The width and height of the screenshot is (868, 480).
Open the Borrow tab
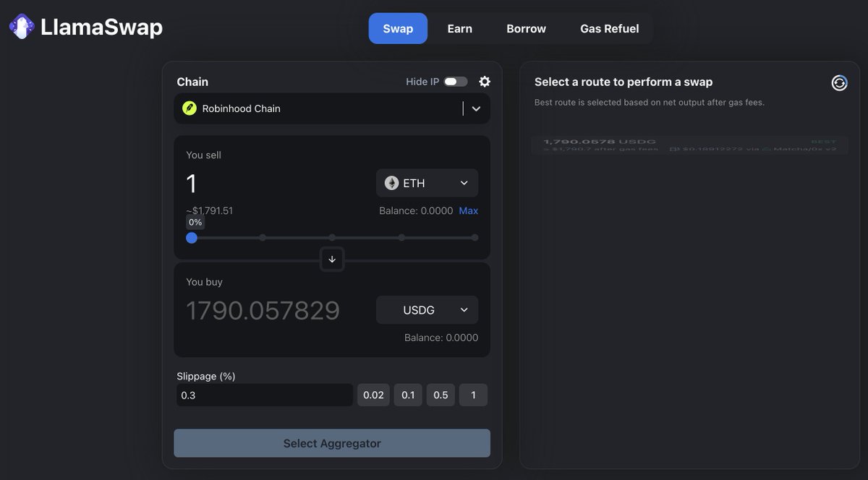(x=526, y=29)
